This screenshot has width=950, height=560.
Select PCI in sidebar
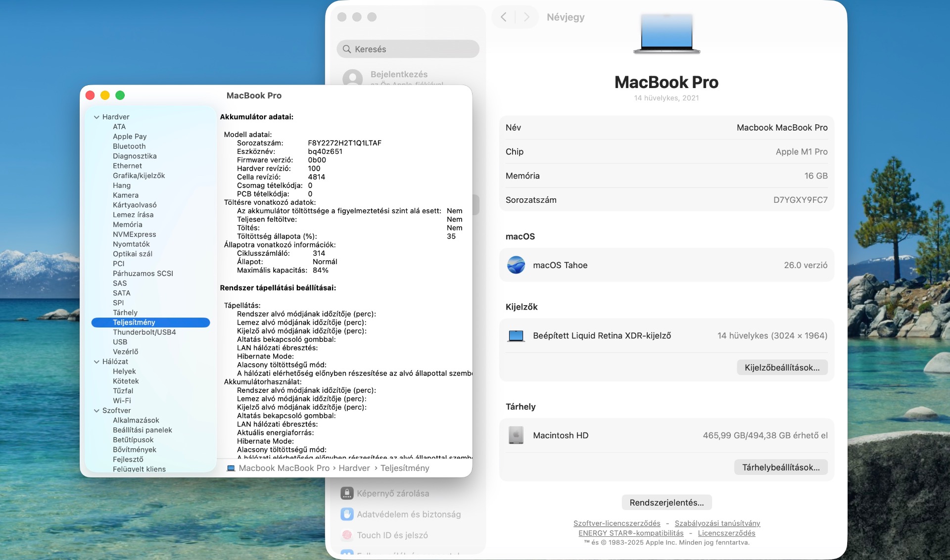tap(118, 264)
